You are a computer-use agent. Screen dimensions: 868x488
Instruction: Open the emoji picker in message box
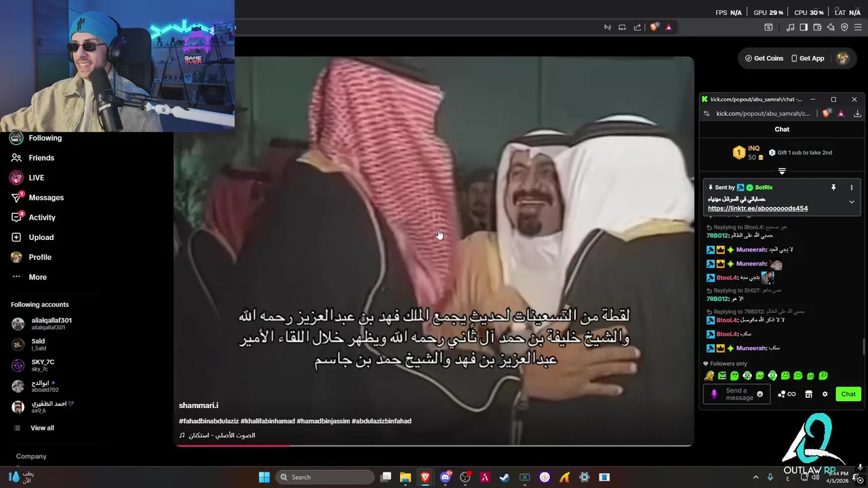pos(759,394)
